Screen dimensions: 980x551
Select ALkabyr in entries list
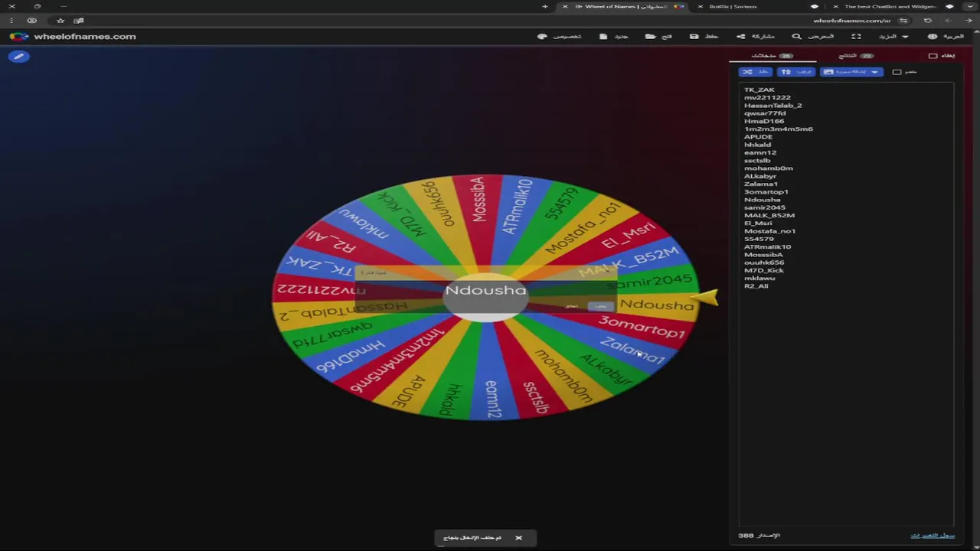pyautogui.click(x=760, y=176)
